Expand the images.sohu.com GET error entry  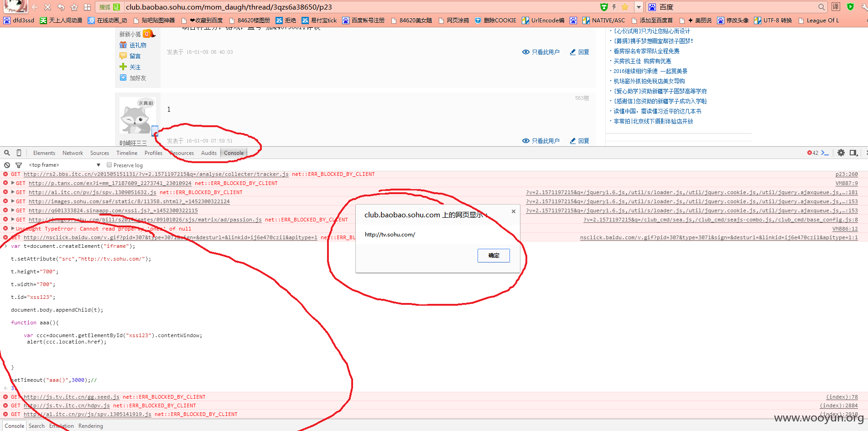(13, 201)
